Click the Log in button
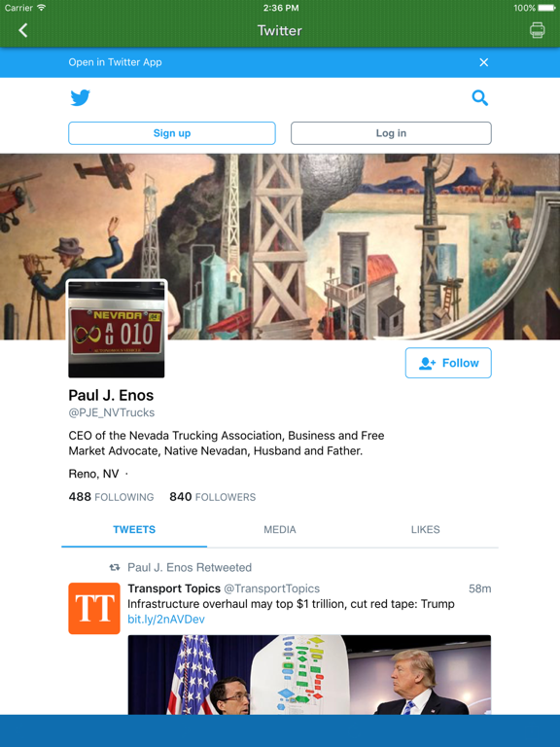 click(x=391, y=133)
